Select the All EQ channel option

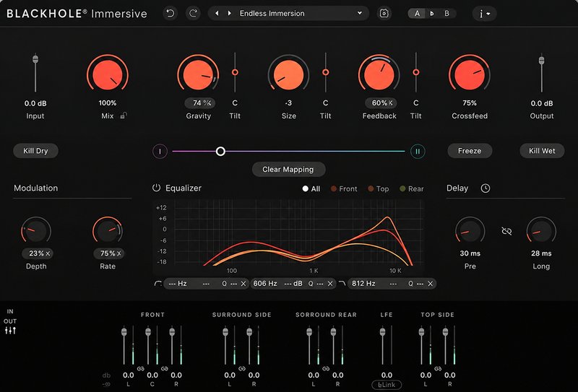[311, 188]
